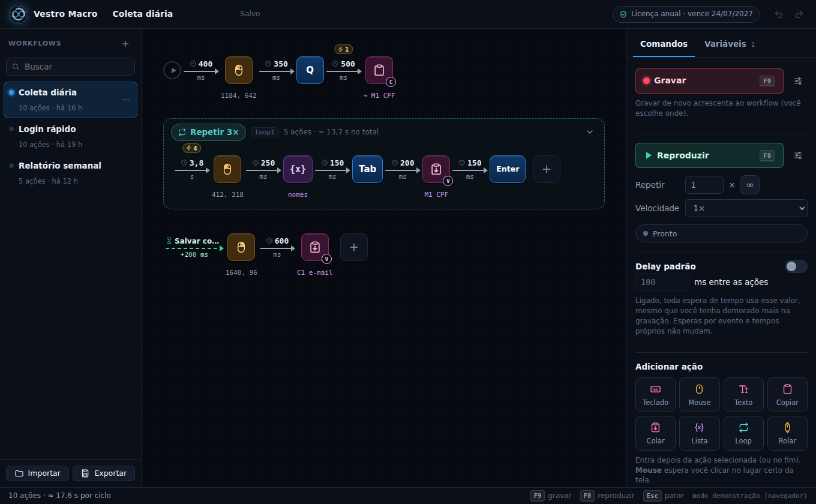Open the Coleta diária options menu

(126, 100)
